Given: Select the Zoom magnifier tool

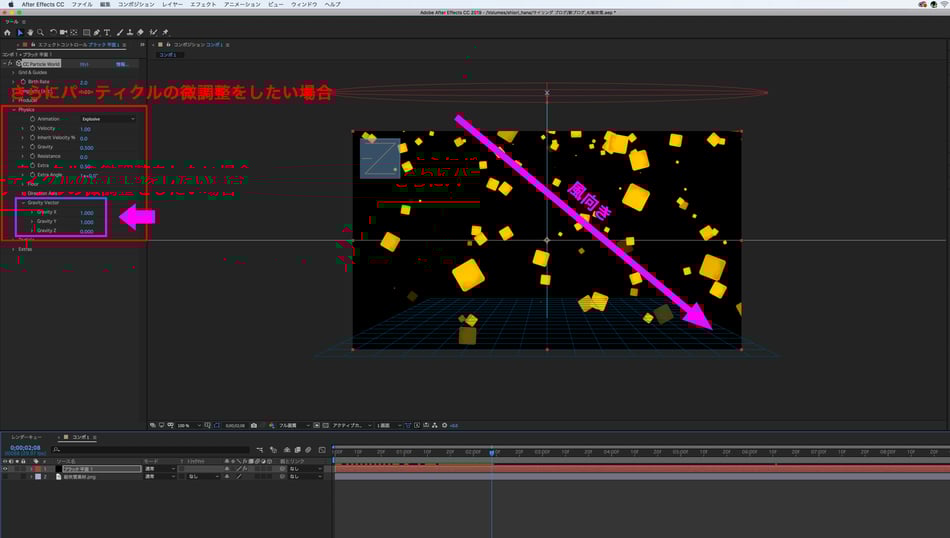Looking at the screenshot, I should tap(39, 32).
